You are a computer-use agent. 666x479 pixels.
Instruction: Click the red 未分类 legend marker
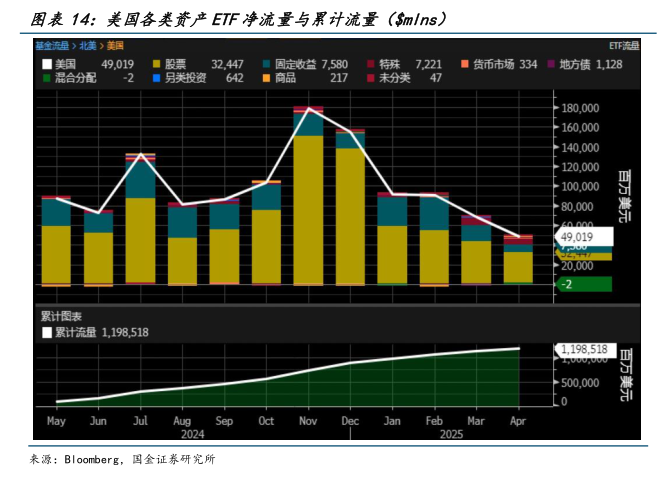pyautogui.click(x=371, y=77)
